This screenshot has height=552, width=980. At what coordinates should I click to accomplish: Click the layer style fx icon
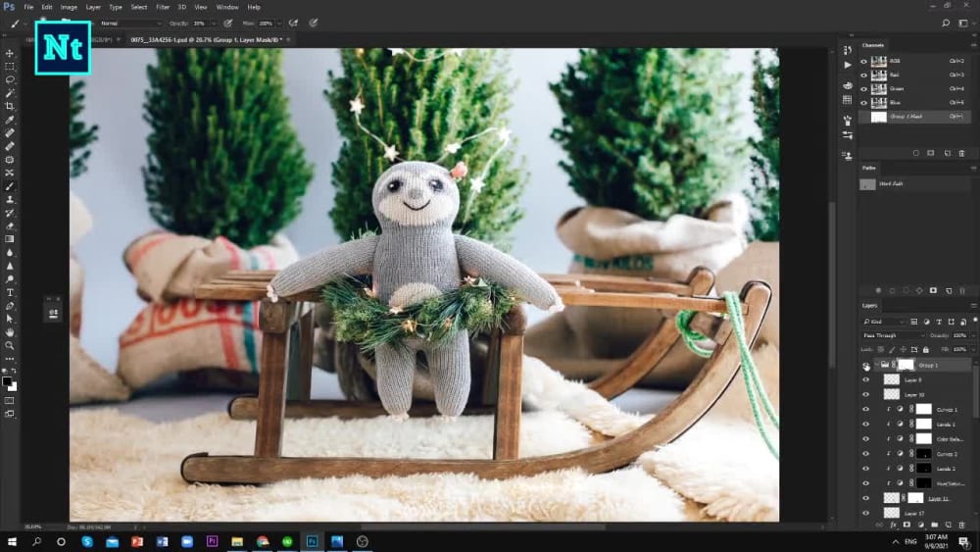coord(893,526)
